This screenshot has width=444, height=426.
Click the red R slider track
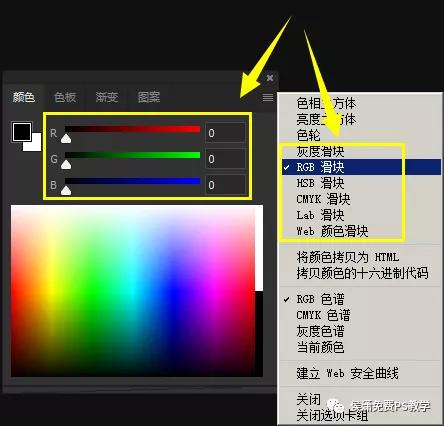132,129
